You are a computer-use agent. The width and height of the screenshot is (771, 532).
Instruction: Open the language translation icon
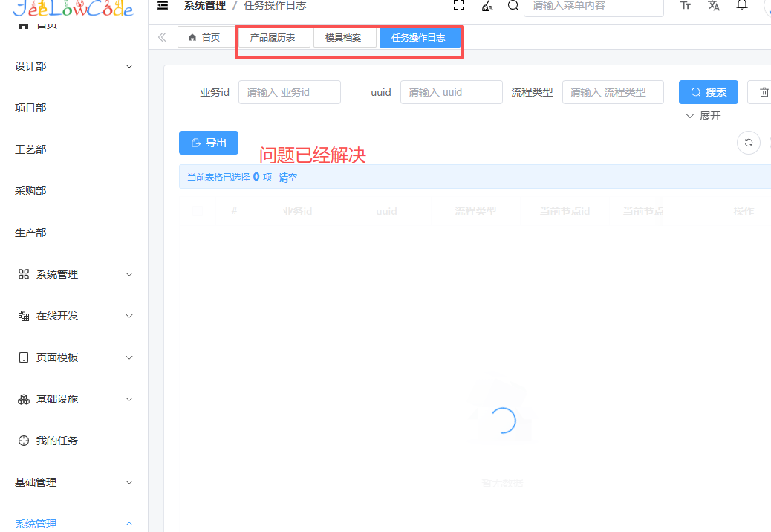714,6
